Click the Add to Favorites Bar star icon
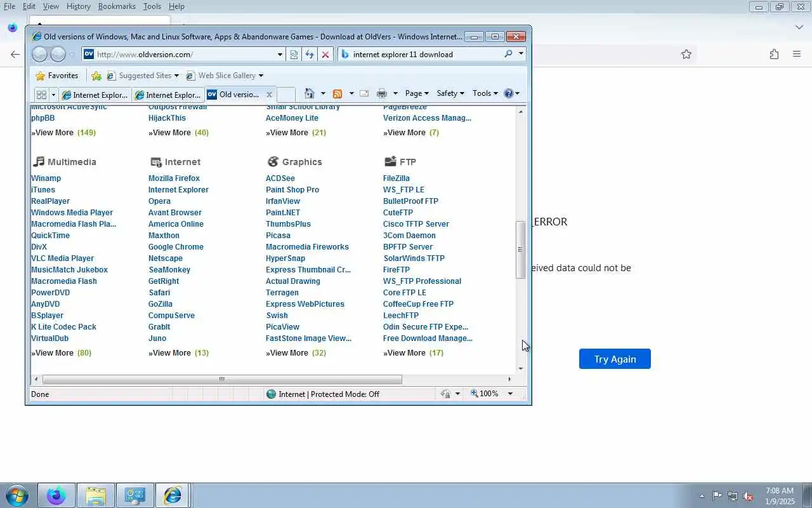This screenshot has width=812, height=508. 96,76
